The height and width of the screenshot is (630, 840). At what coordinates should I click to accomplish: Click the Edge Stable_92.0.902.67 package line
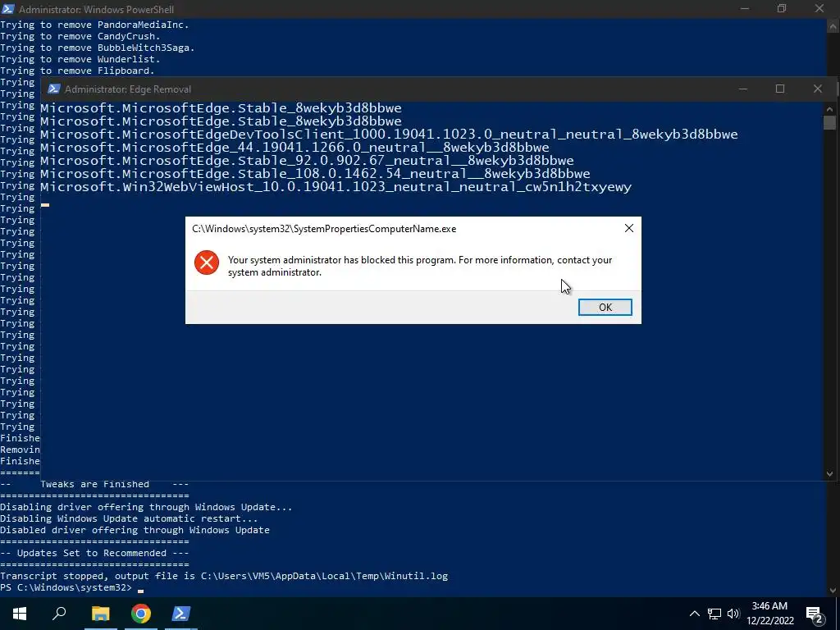pyautogui.click(x=307, y=161)
